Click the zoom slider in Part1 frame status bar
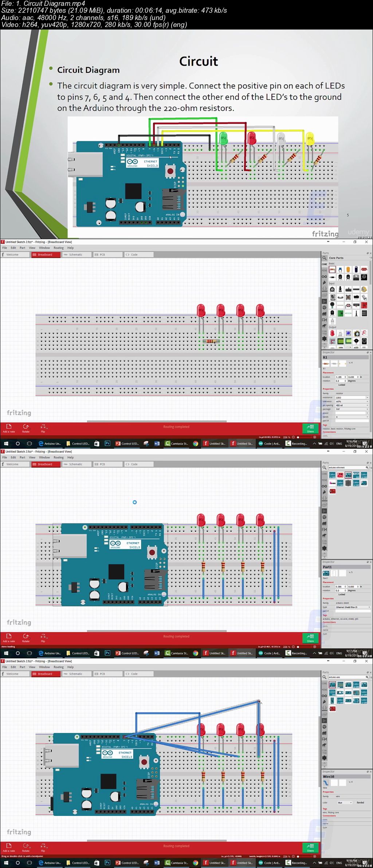The width and height of the screenshot is (373, 868). (305, 647)
